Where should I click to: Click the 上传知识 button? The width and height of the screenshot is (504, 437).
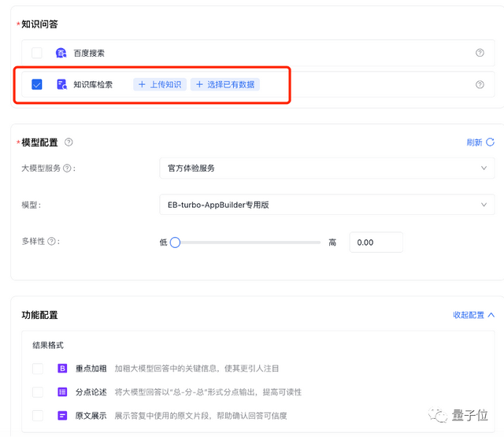[160, 84]
